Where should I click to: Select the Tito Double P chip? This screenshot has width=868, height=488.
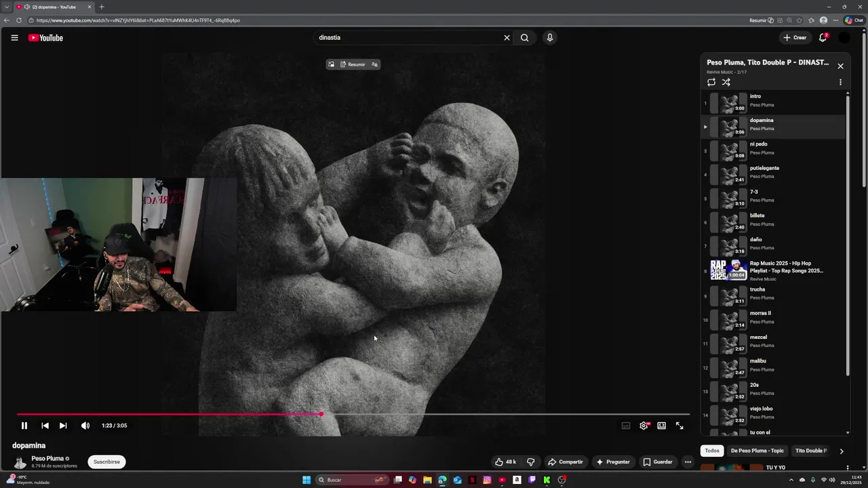(811, 451)
